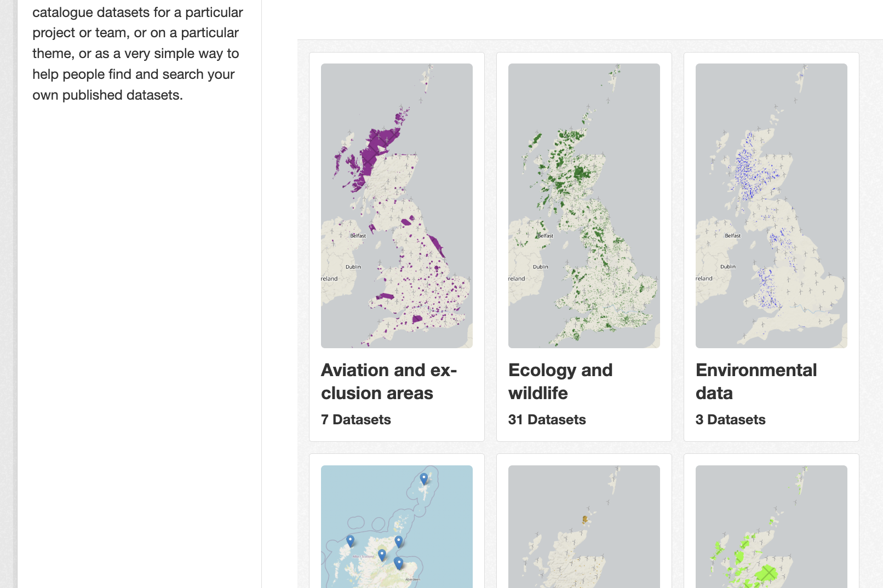
Task: Open the blue-dotted Environmental data map thumbnail
Action: point(771,205)
